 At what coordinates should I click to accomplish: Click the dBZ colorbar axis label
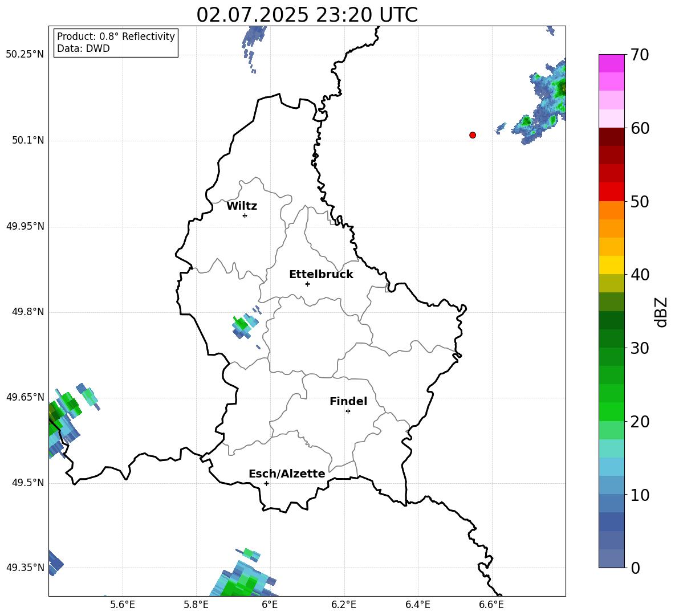pyautogui.click(x=661, y=312)
